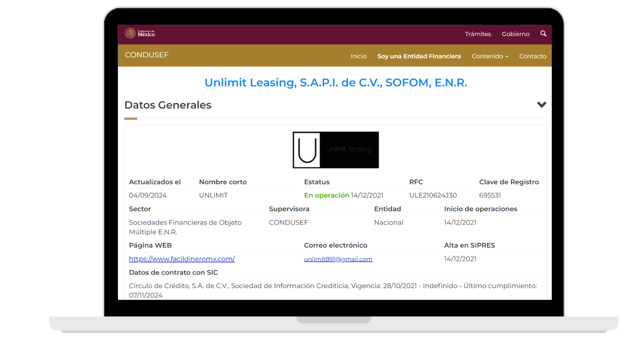Collapse the Datos Generales section chevron
Screen dimensions: 644x343
click(x=542, y=105)
